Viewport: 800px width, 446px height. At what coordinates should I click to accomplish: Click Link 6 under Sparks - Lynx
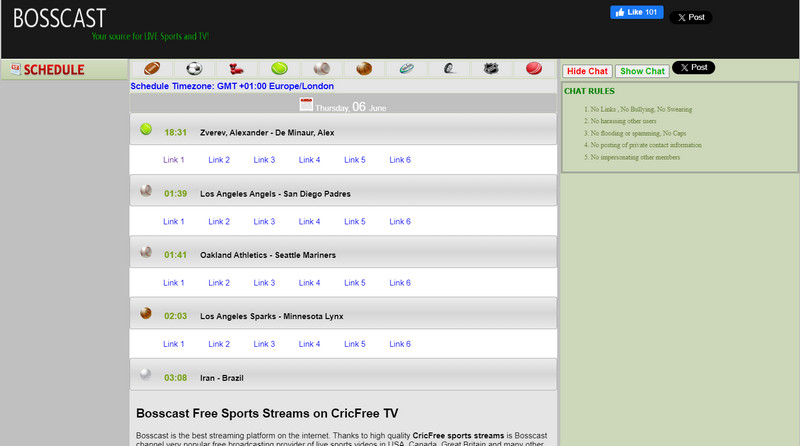[400, 344]
